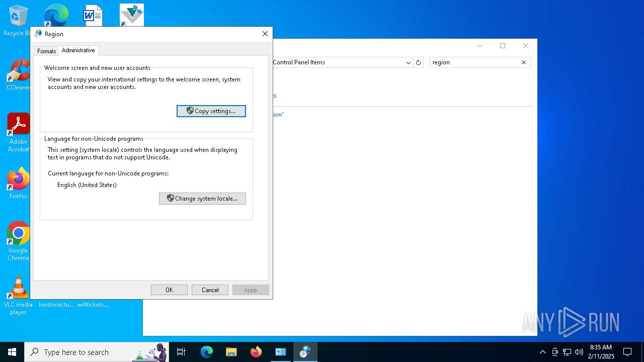The height and width of the screenshot is (362, 644).
Task: Show hidden system tray icons
Action: pyautogui.click(x=542, y=352)
